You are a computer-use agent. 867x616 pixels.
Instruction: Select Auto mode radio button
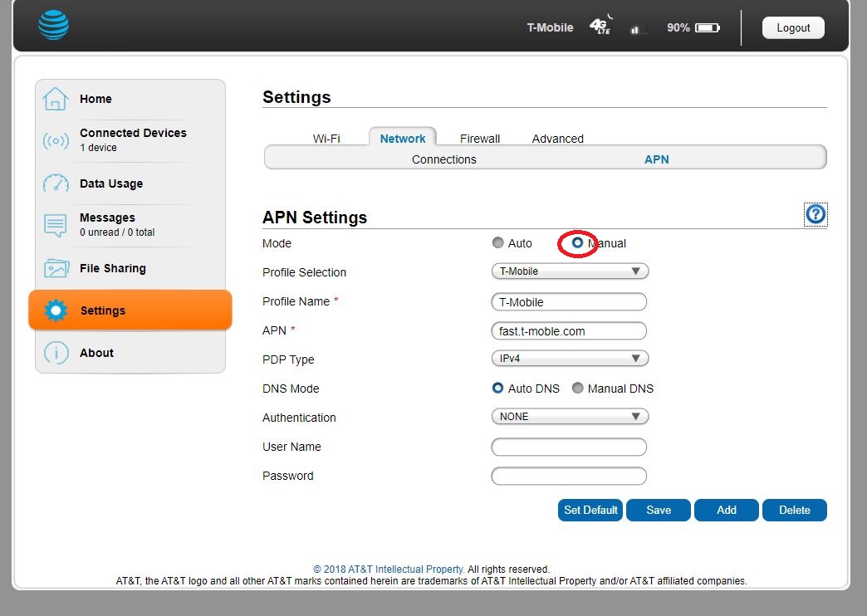(x=497, y=242)
